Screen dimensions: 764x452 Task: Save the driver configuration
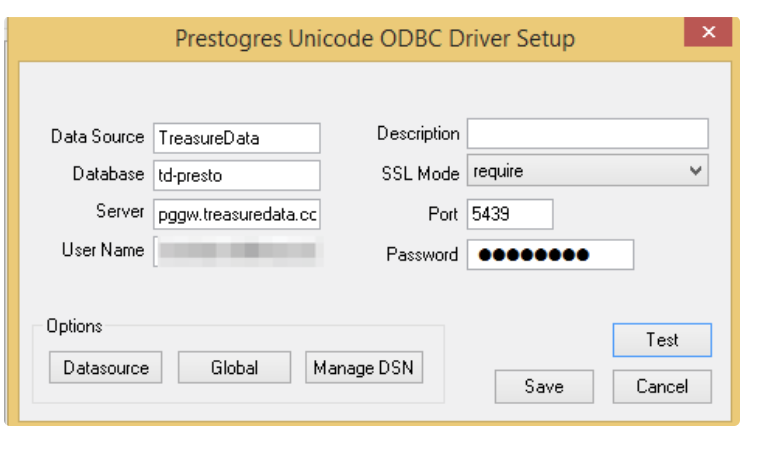pyautogui.click(x=544, y=387)
